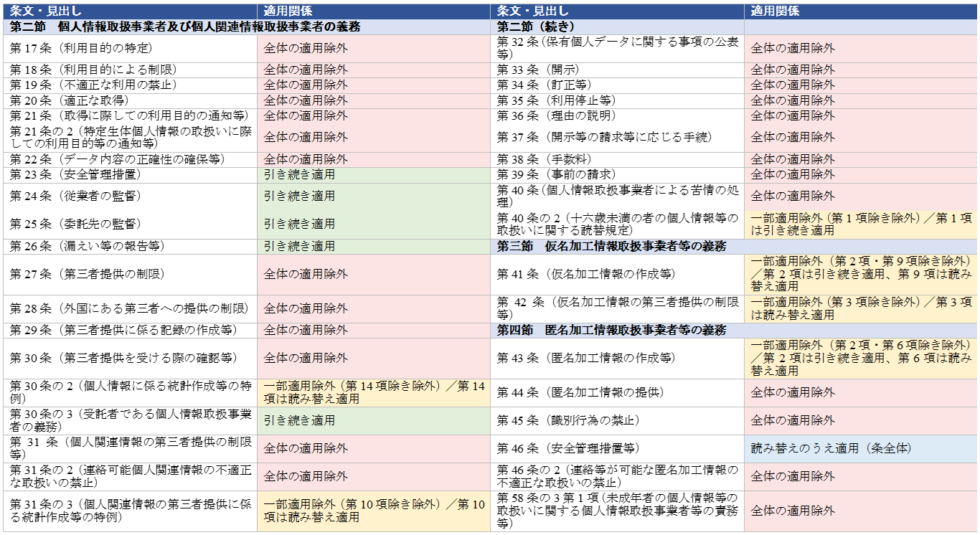980x535 pixels.
Task: Select the 第41条(仮名加工情報の作成等) cell
Action: click(618, 275)
